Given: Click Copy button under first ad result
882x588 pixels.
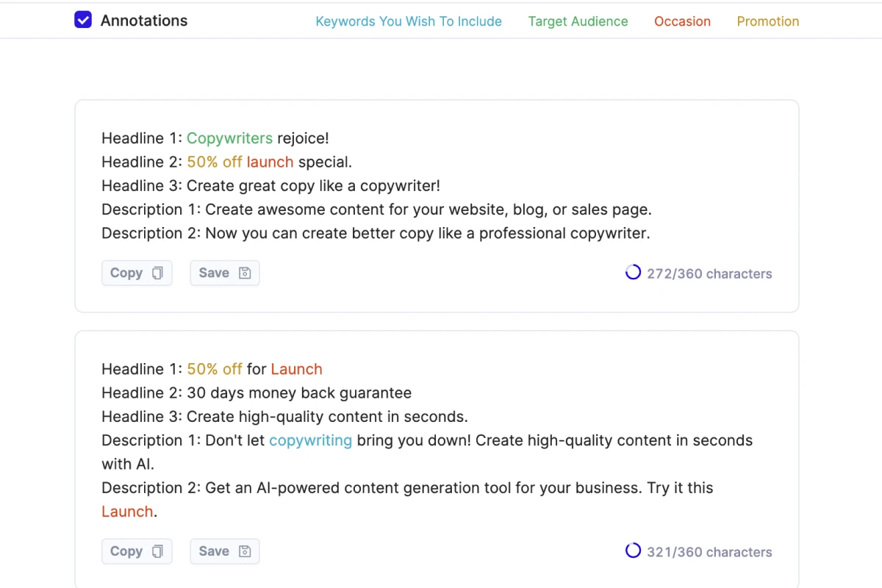Looking at the screenshot, I should (137, 273).
